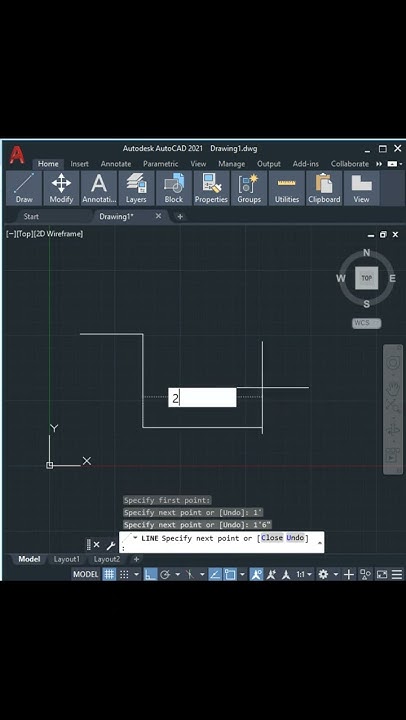Image resolution: width=406 pixels, height=720 pixels.
Task: Toggle ortho mode in status bar
Action: tap(150, 574)
